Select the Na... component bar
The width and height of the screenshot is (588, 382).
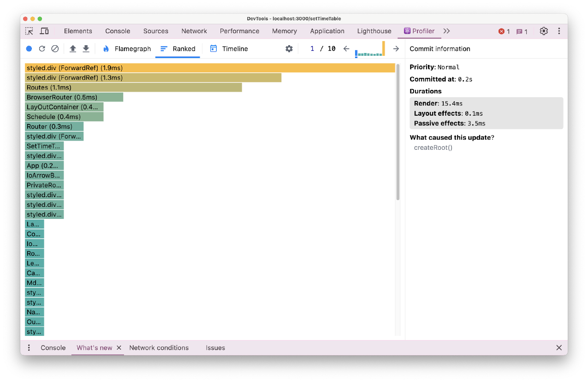pyautogui.click(x=35, y=312)
